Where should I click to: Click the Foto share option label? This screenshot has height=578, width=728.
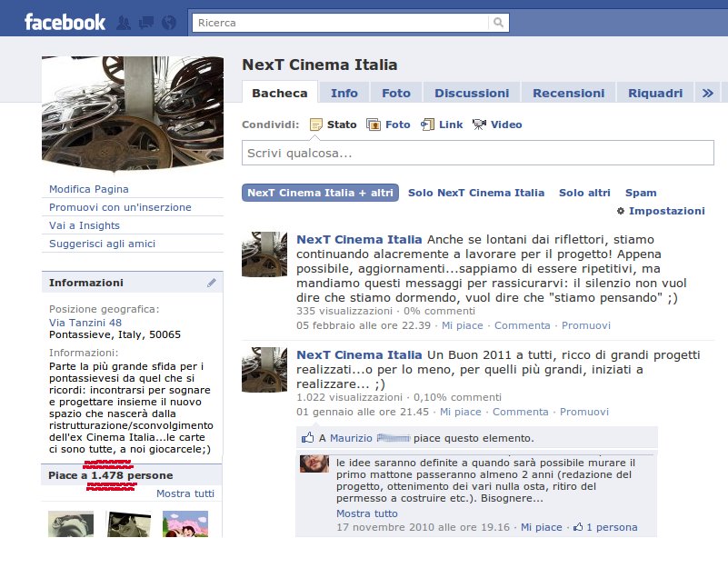point(398,125)
